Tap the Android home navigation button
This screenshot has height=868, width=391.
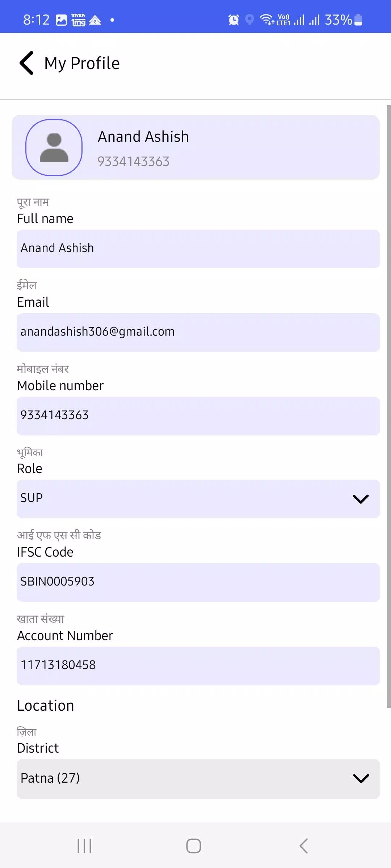click(194, 846)
